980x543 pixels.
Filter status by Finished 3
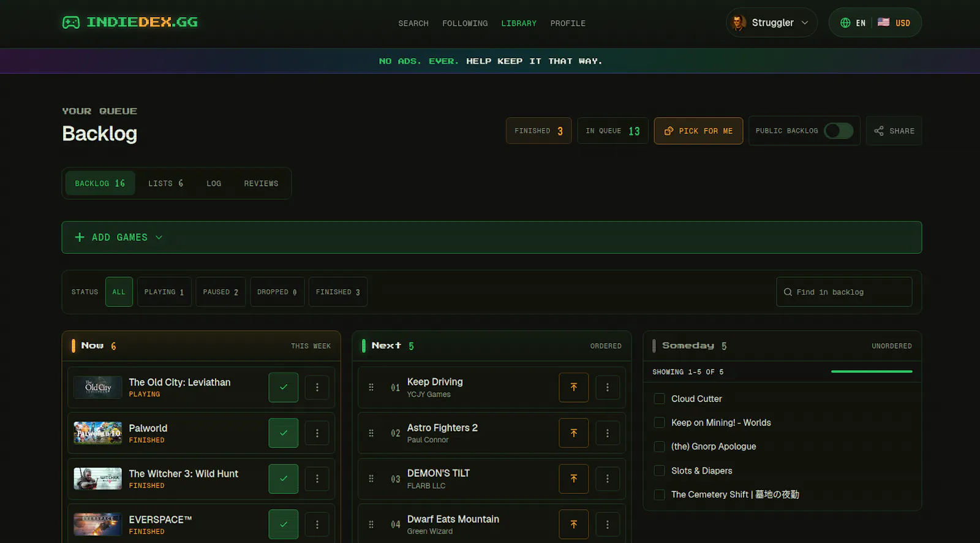pyautogui.click(x=338, y=292)
